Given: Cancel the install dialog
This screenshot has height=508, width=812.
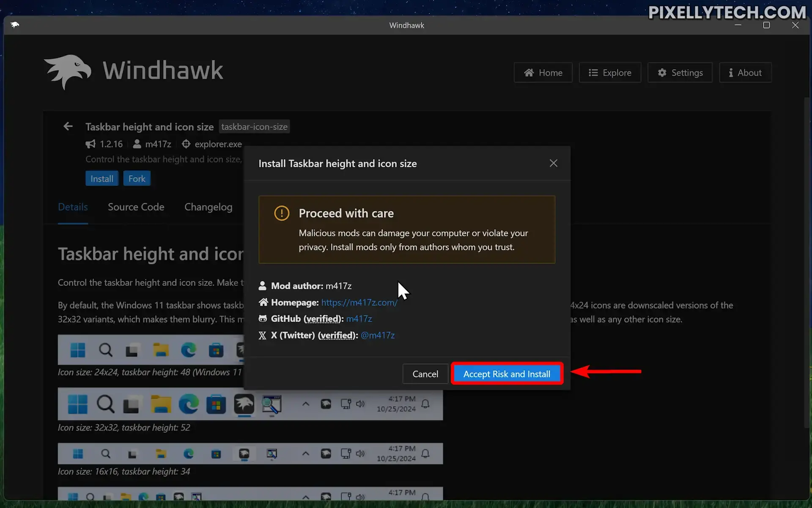Looking at the screenshot, I should point(425,374).
